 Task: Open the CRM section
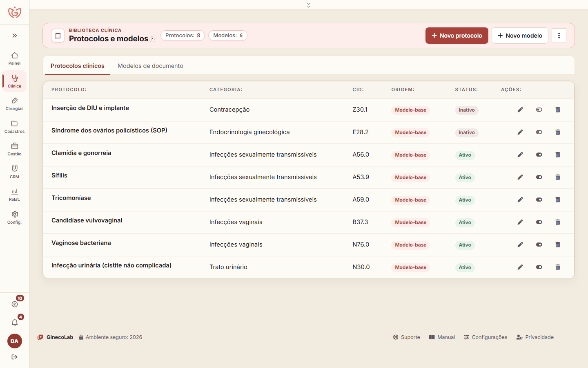coord(14,172)
